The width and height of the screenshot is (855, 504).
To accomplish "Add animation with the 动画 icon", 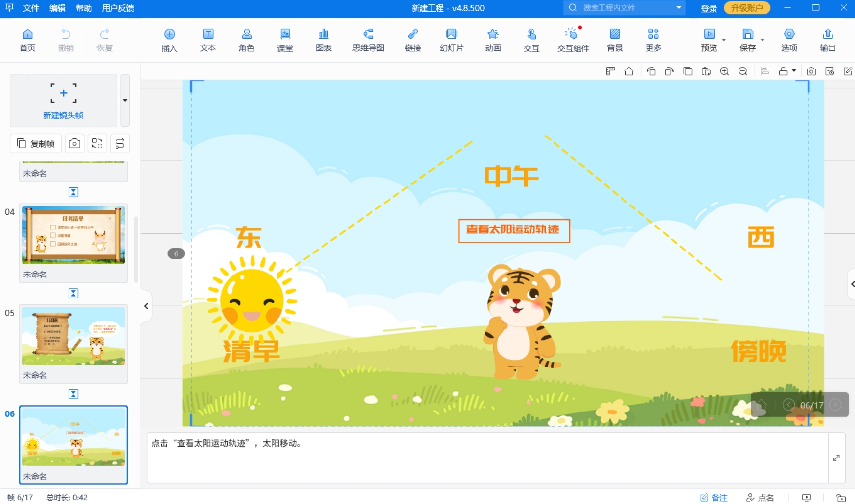I will coord(492,39).
